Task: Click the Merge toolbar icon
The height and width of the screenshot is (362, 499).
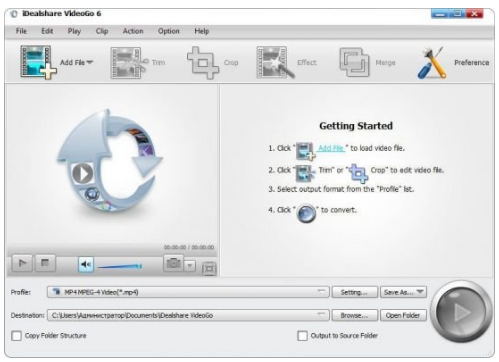Action: 354,62
